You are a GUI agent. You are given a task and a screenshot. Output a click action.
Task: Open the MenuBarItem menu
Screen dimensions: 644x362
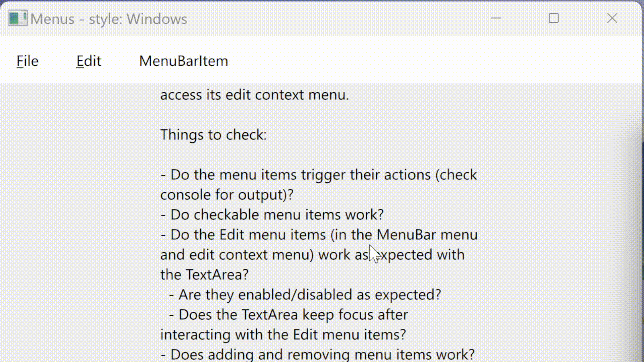pos(183,61)
